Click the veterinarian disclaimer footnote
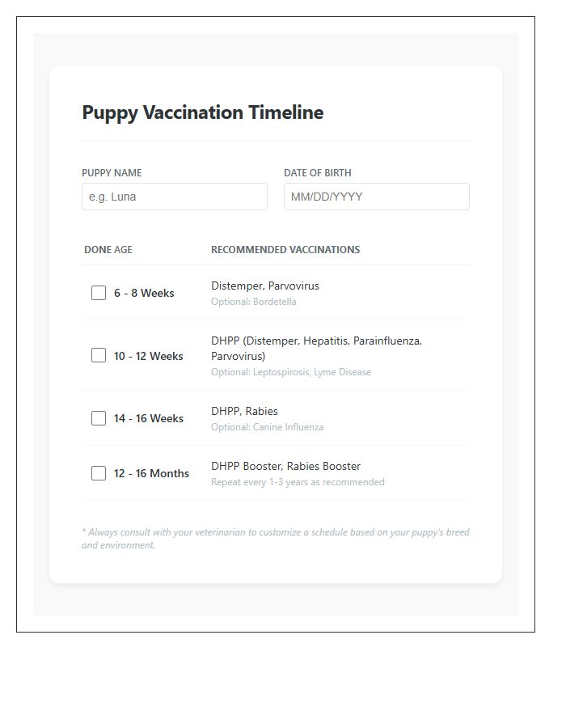Image resolution: width=566 pixels, height=728 pixels. click(275, 538)
